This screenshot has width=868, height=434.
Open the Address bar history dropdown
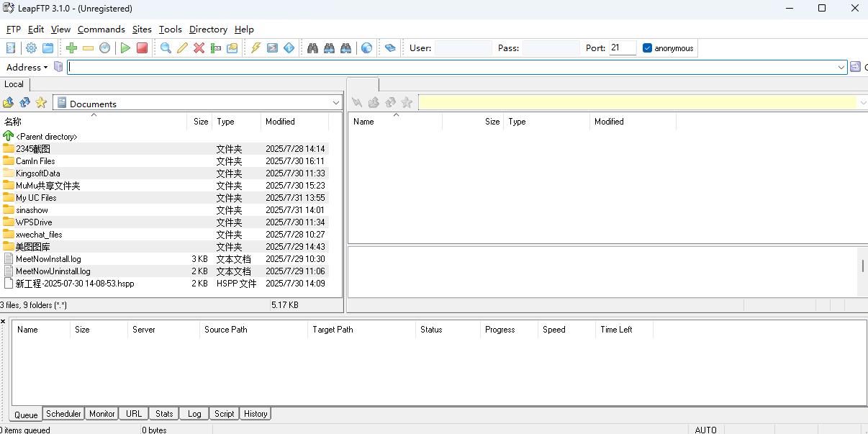(x=841, y=67)
